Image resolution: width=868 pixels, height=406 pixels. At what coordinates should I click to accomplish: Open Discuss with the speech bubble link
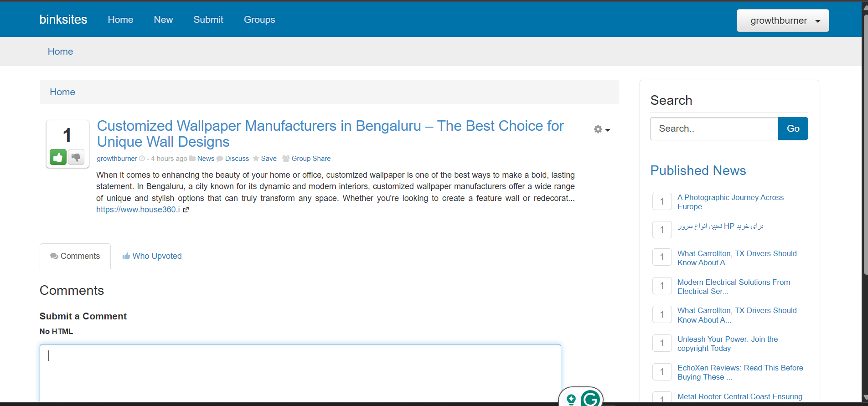tap(233, 159)
